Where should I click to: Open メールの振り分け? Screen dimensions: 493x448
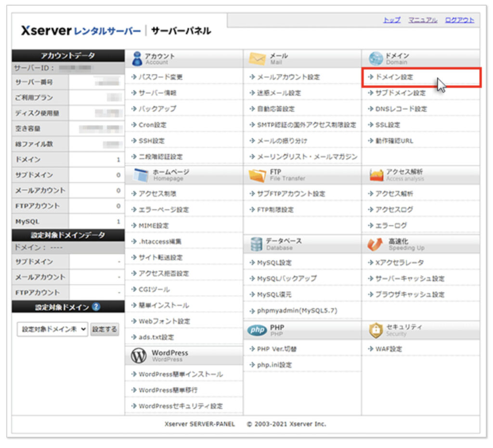[x=282, y=141]
